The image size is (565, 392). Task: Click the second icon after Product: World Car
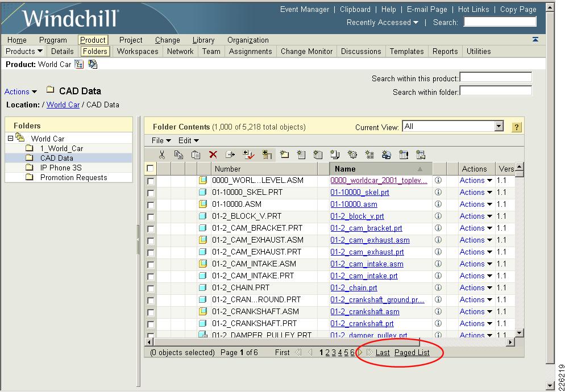[x=93, y=65]
